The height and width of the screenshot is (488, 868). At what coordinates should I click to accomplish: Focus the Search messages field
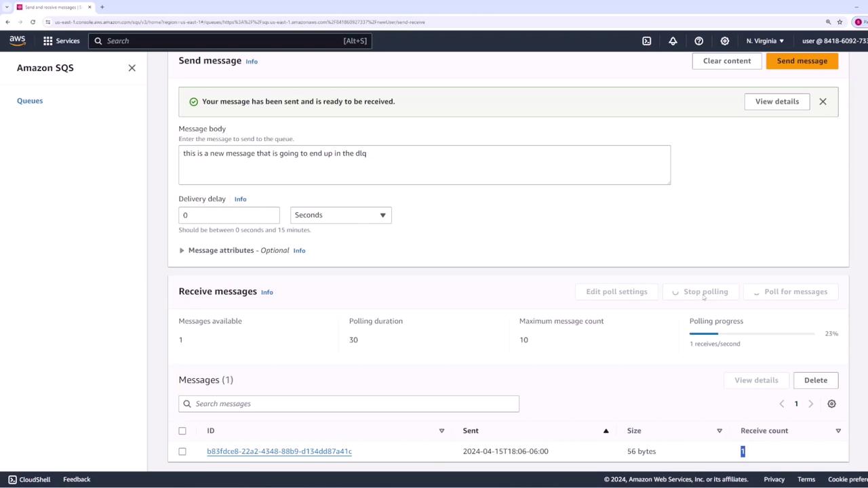coord(349,404)
